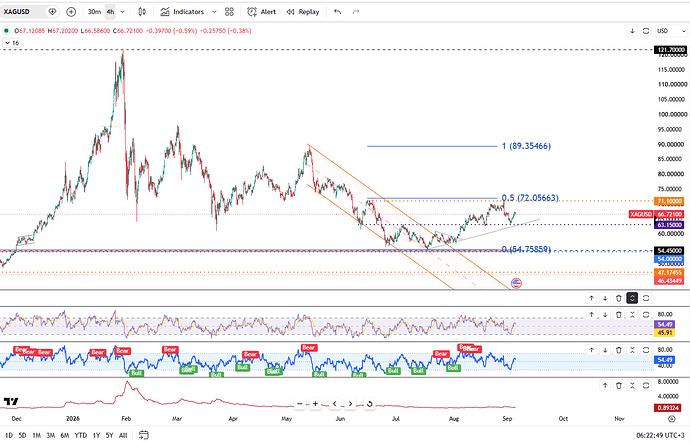Click the diamond icon beside XAGUSD
Screen dimensions: 690x442
click(52, 12)
